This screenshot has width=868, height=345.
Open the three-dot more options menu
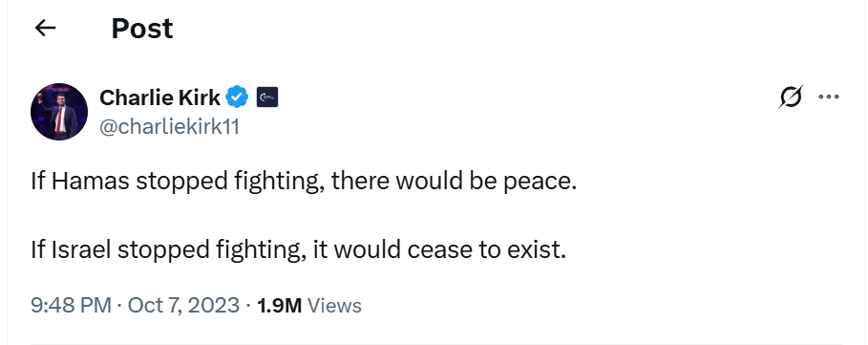click(829, 97)
